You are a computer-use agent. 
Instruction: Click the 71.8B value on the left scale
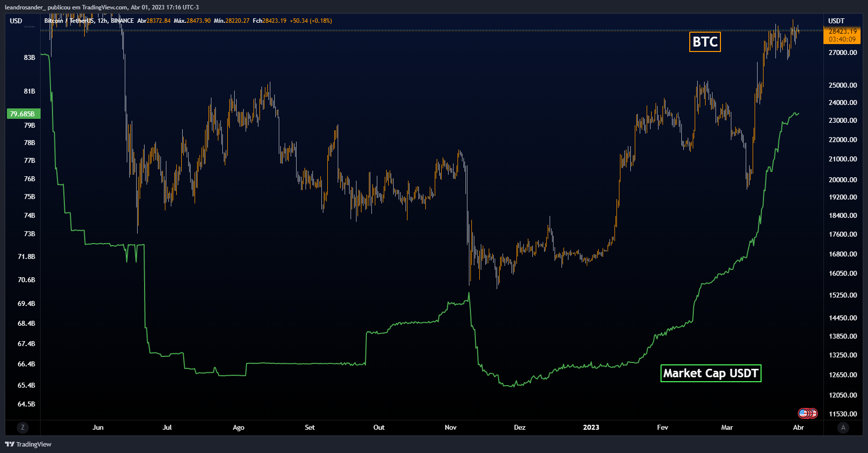click(x=27, y=256)
